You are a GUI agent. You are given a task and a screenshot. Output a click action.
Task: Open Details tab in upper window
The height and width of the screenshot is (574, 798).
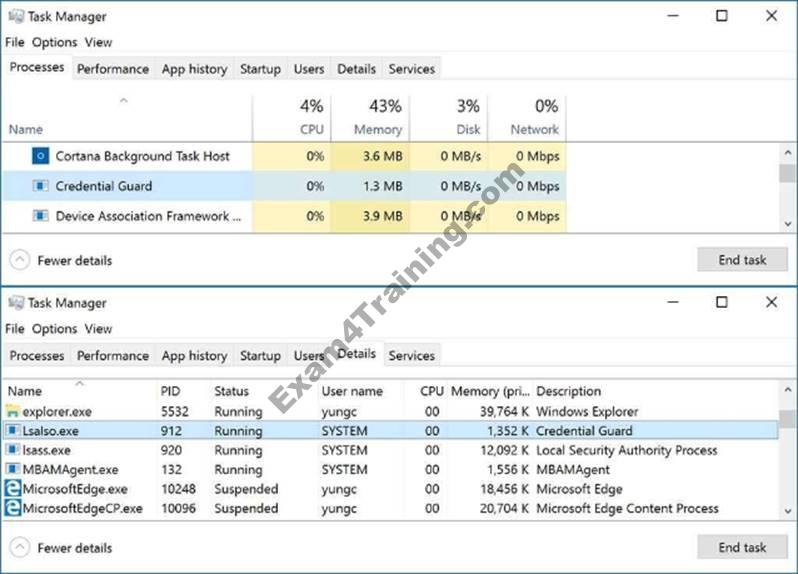click(x=356, y=69)
